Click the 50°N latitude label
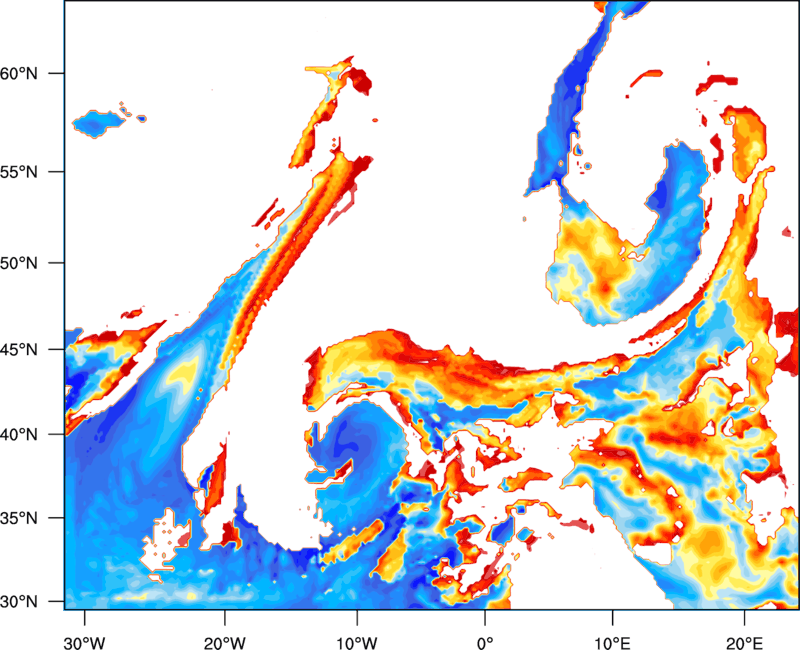Viewport: 800px width, 650px height. tap(19, 263)
